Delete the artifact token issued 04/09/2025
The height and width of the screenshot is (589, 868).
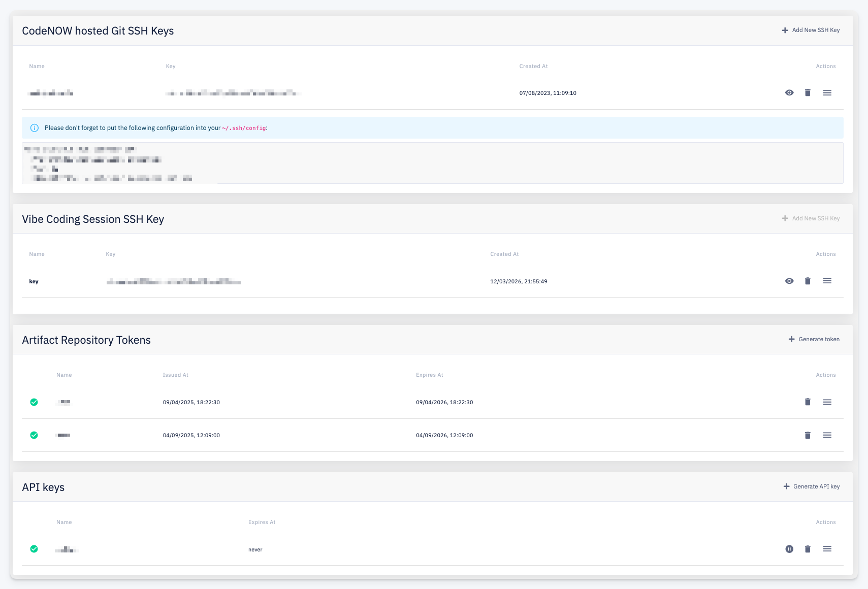[808, 435]
